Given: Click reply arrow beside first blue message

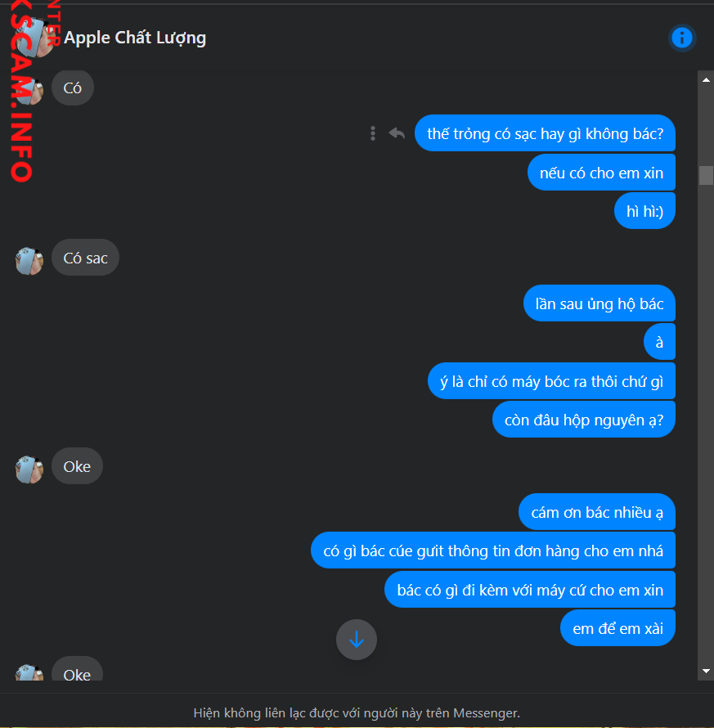Looking at the screenshot, I should point(397,133).
